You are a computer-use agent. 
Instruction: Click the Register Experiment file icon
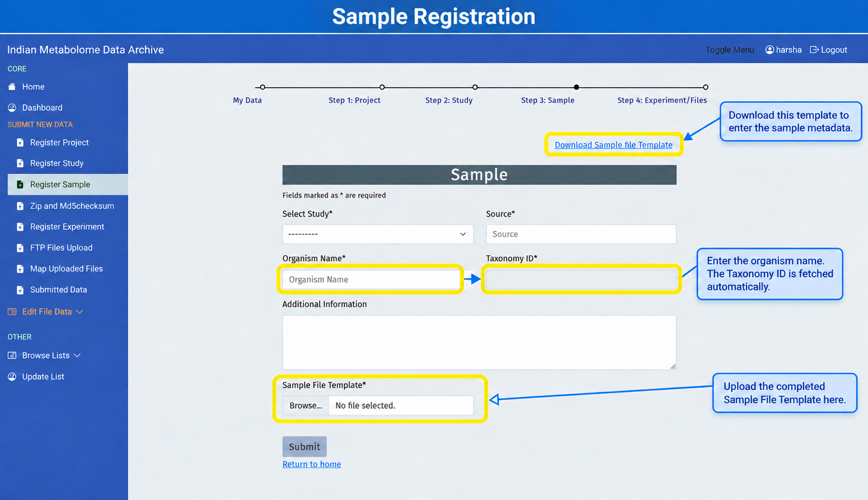point(20,227)
